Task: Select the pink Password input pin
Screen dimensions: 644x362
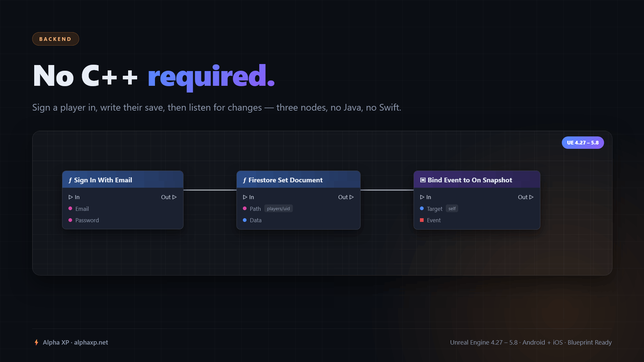Action: click(70, 220)
